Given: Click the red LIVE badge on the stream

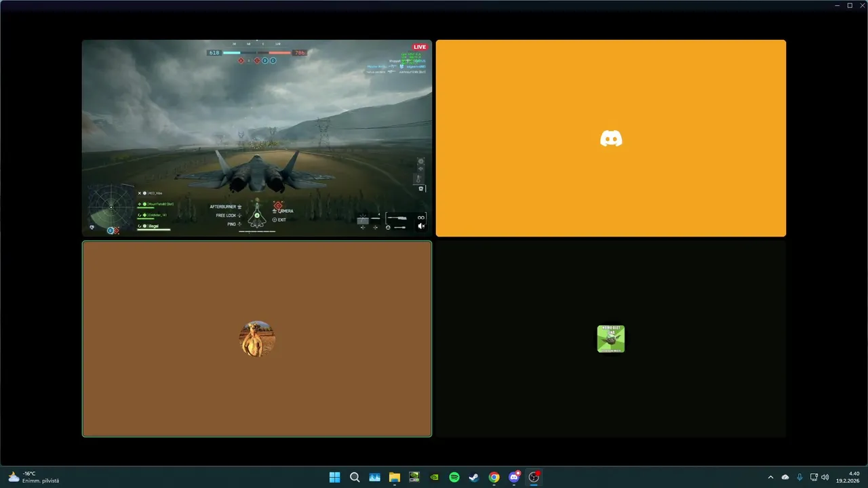Looking at the screenshot, I should click(420, 47).
